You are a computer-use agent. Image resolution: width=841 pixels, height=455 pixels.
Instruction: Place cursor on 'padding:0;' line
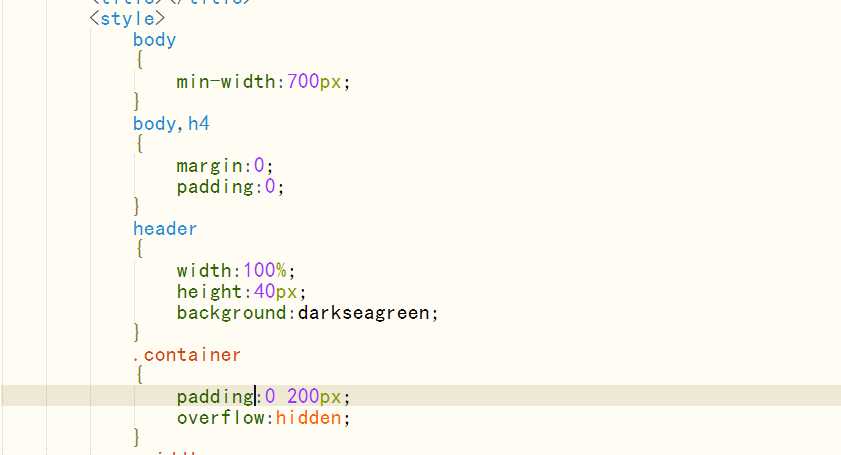point(230,187)
